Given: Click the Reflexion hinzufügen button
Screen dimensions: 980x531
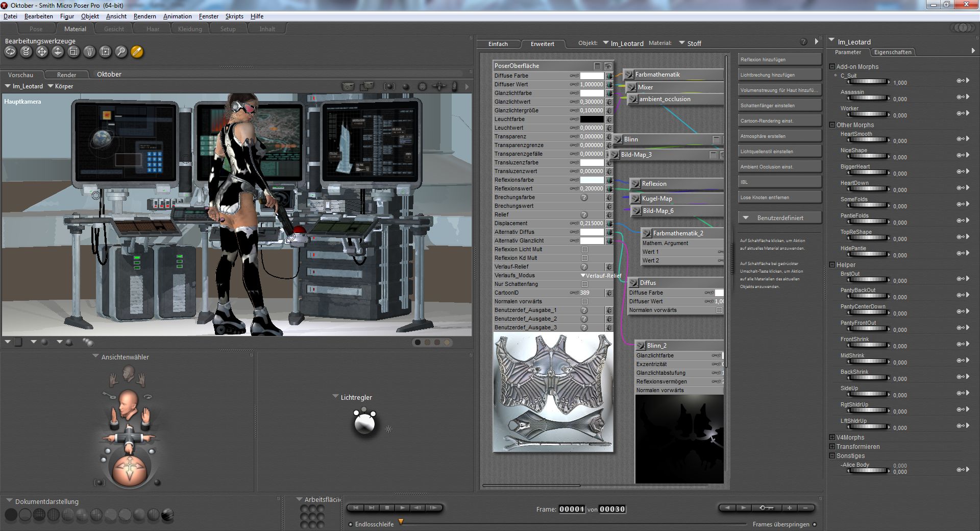Looking at the screenshot, I should [779, 60].
